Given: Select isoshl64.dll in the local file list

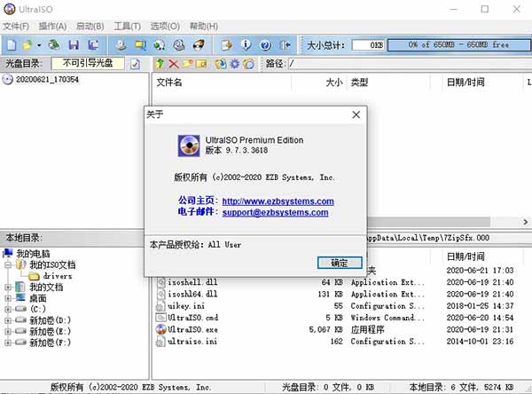Looking at the screenshot, I should point(192,294).
